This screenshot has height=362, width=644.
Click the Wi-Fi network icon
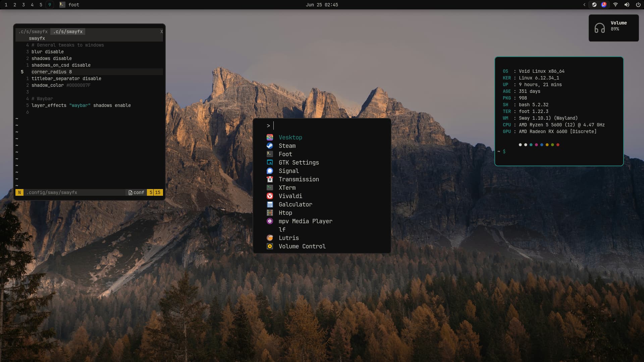(615, 5)
